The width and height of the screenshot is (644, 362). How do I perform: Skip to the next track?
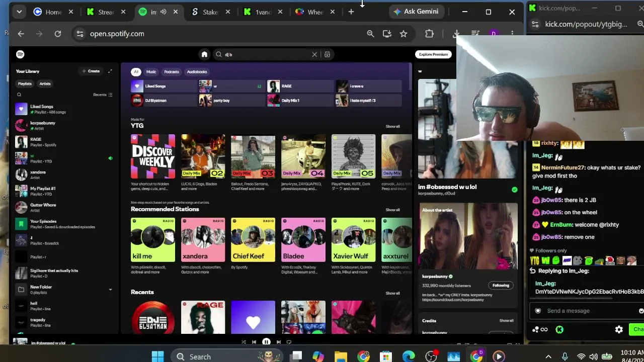[278, 342]
